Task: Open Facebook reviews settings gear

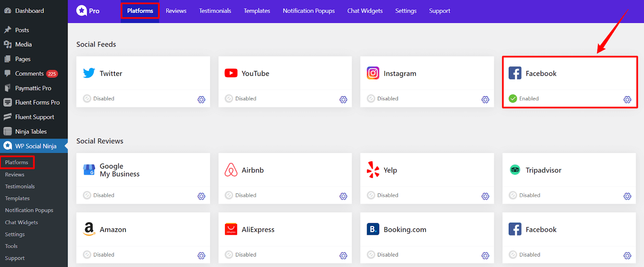Action: coord(627,256)
